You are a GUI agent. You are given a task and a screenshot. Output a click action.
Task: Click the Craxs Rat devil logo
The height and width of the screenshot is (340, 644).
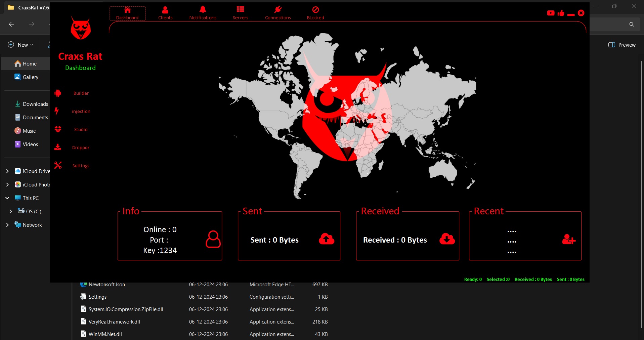pos(81,28)
